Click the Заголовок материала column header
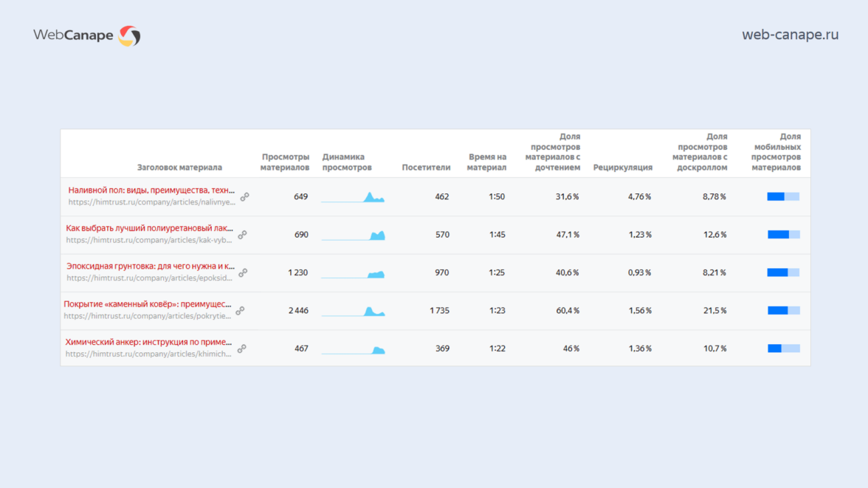The width and height of the screenshot is (868, 488). tap(179, 168)
